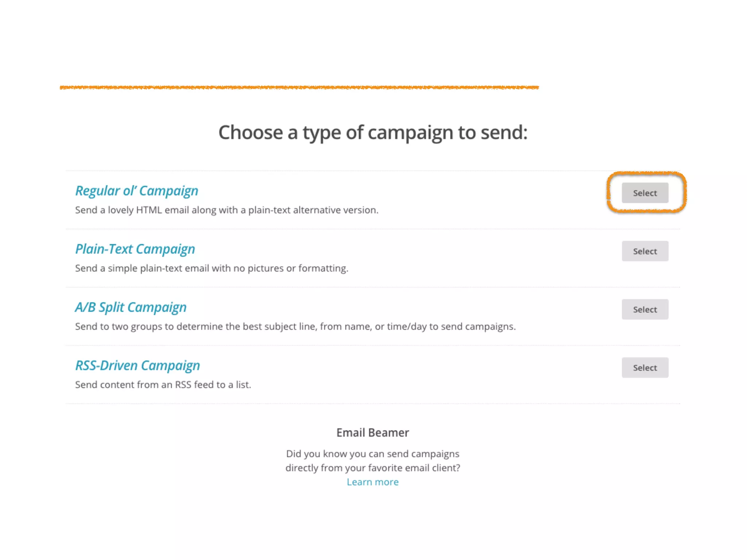747x560 pixels.
Task: Click the 'Send to two groups' description
Action: [295, 326]
